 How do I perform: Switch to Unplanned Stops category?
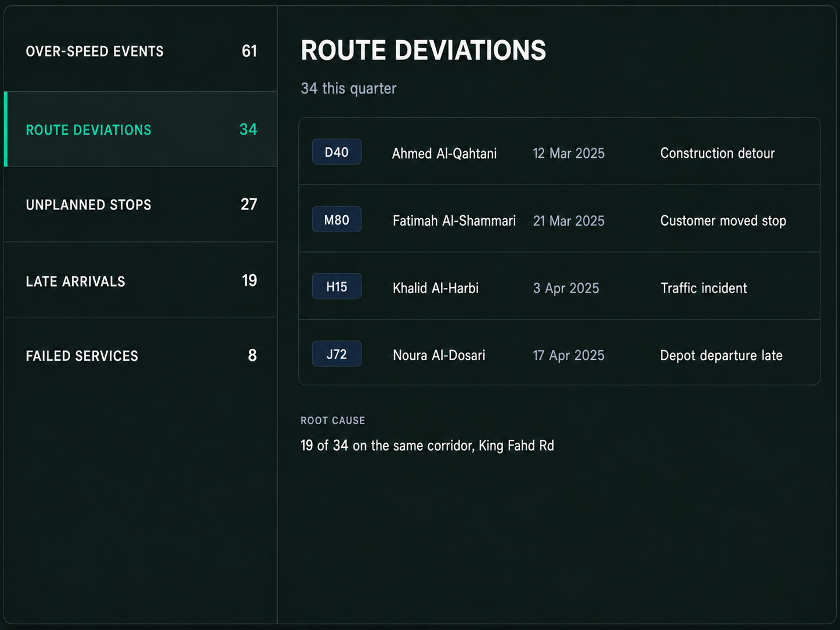[x=140, y=204]
